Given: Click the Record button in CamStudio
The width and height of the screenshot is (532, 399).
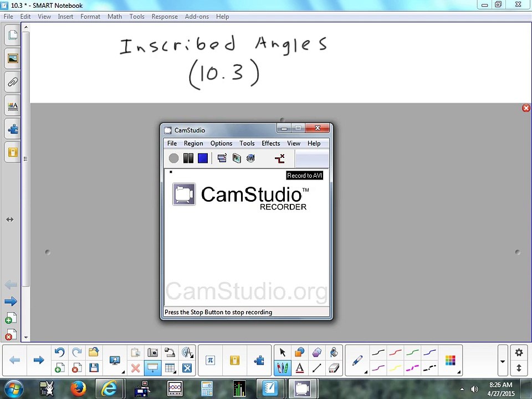Looking at the screenshot, I should (x=173, y=158).
